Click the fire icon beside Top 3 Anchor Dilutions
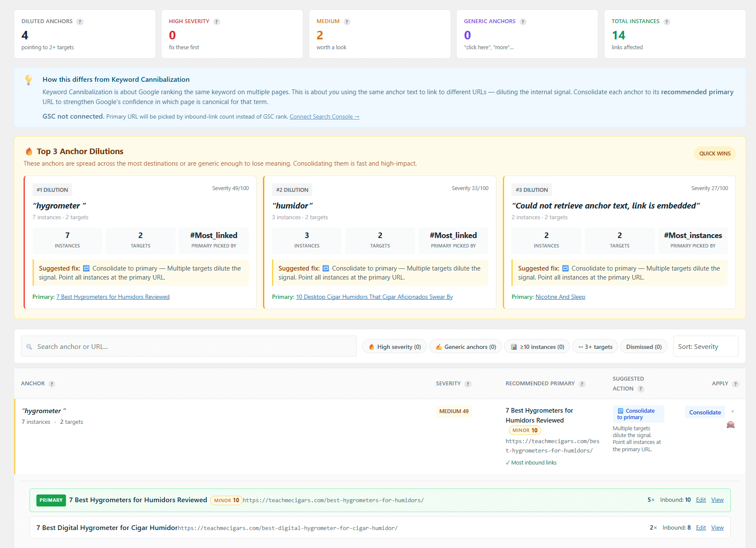 [29, 152]
